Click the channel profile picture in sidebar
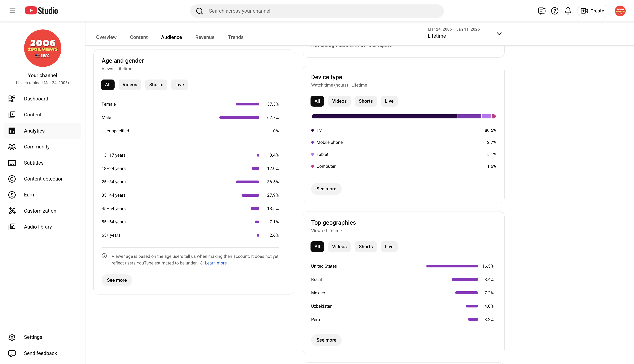 pyautogui.click(x=42, y=48)
